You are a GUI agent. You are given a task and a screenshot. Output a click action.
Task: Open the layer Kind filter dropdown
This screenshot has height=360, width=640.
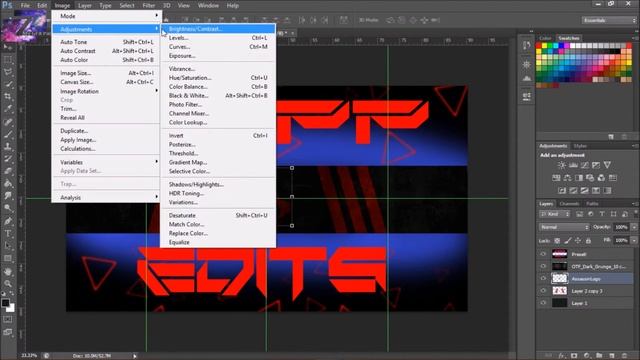[555, 214]
